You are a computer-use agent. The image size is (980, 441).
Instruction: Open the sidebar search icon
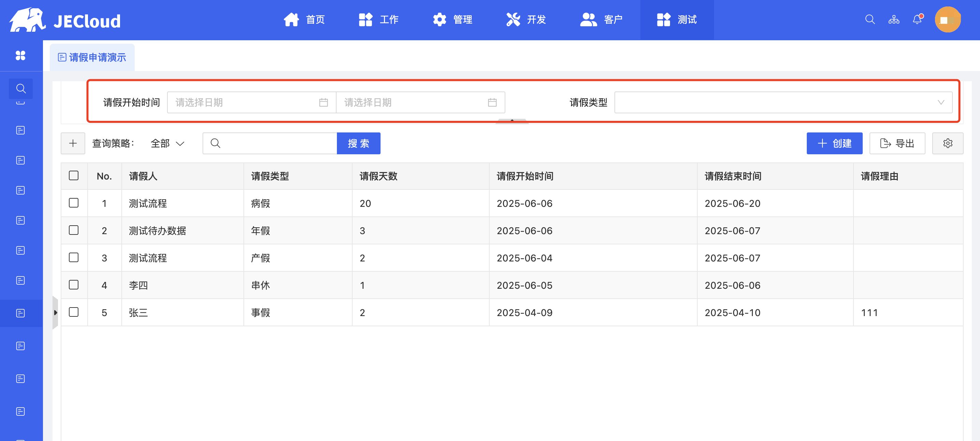(21, 89)
